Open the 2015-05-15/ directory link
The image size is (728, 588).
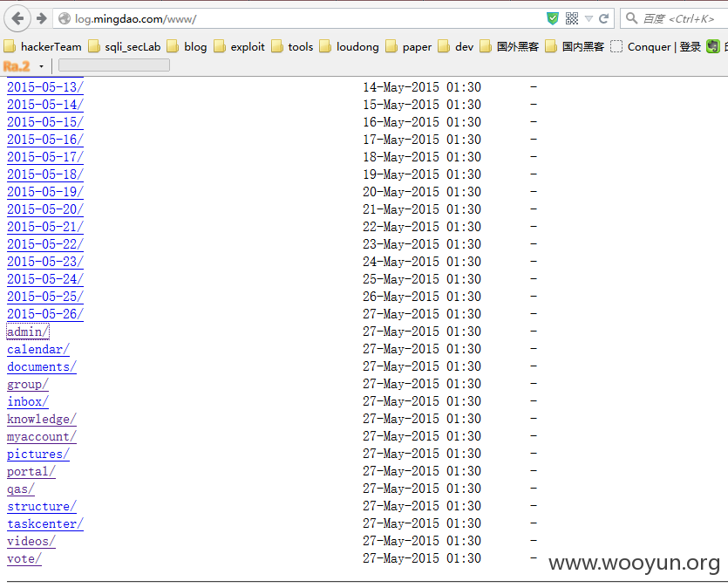point(45,121)
